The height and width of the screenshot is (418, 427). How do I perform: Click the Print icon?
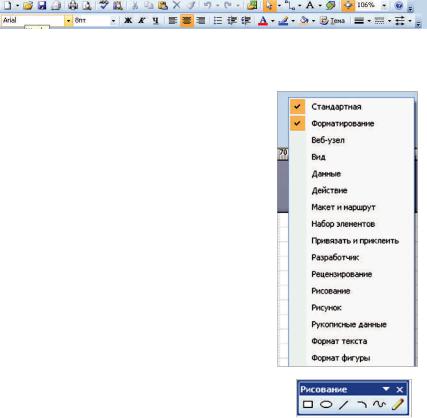[x=73, y=5]
